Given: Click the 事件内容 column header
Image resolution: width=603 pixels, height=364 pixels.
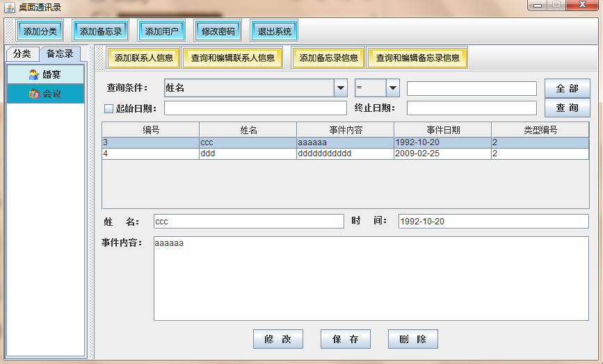Looking at the screenshot, I should coord(346,130).
